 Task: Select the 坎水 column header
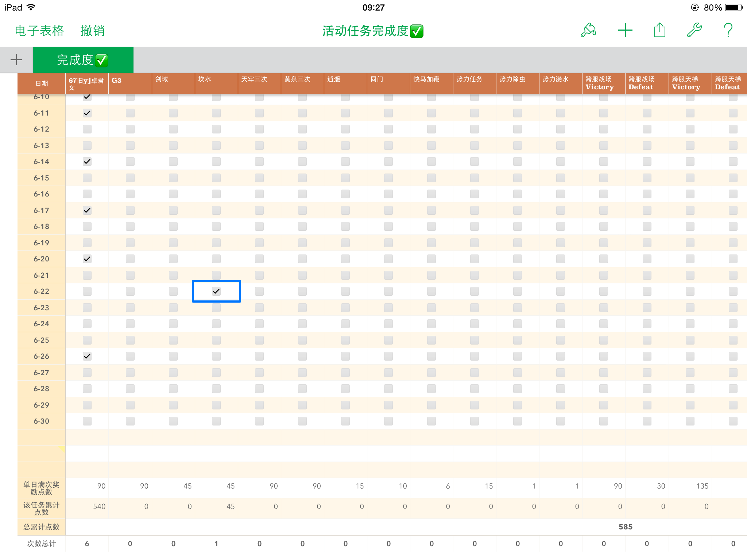pyautogui.click(x=216, y=83)
